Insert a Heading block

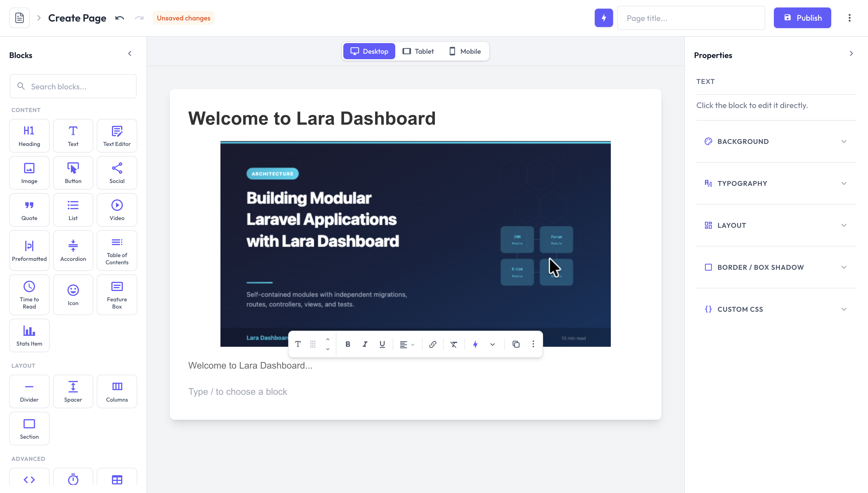(29, 135)
